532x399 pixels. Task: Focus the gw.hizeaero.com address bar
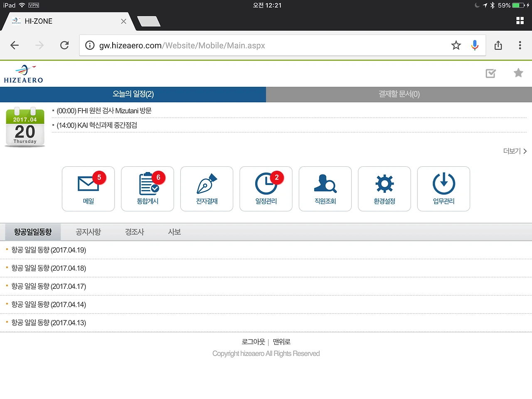[283, 45]
